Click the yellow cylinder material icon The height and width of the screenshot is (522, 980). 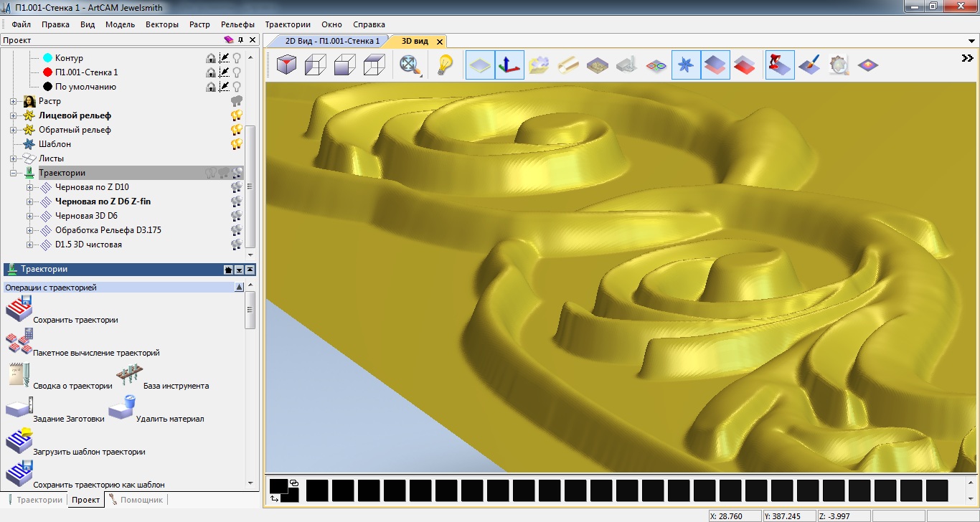click(567, 65)
